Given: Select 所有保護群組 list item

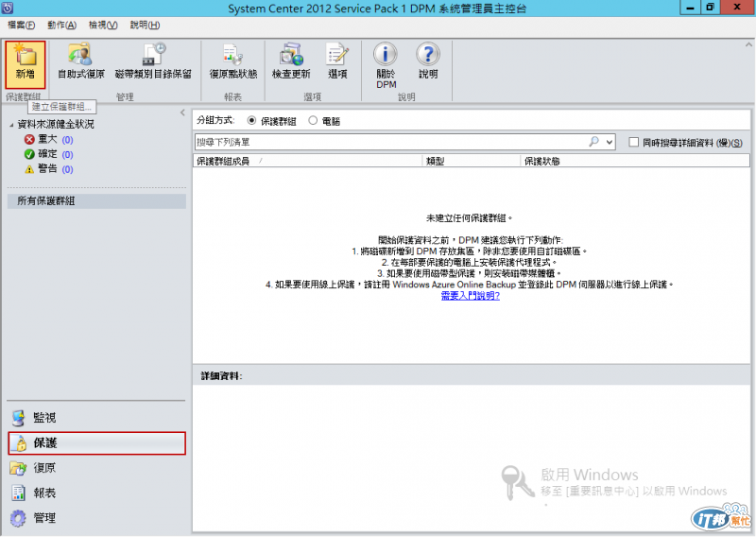Looking at the screenshot, I should coord(96,201).
